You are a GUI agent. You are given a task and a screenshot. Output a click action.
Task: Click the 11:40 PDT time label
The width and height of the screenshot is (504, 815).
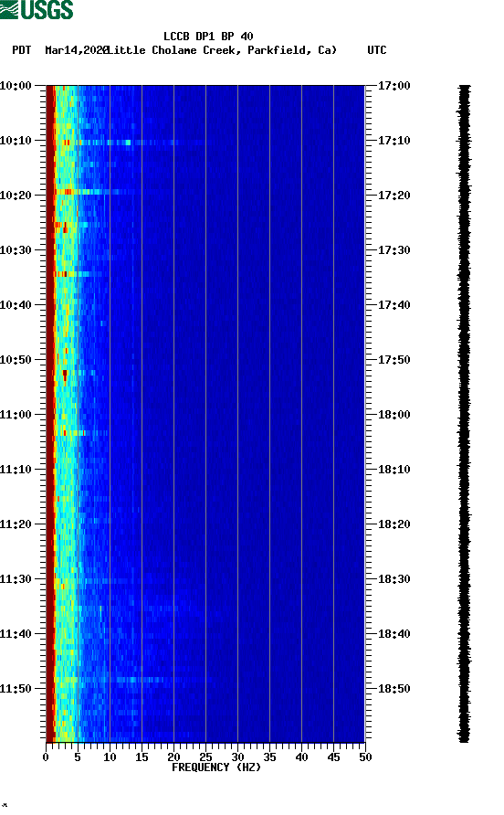[x=16, y=634]
